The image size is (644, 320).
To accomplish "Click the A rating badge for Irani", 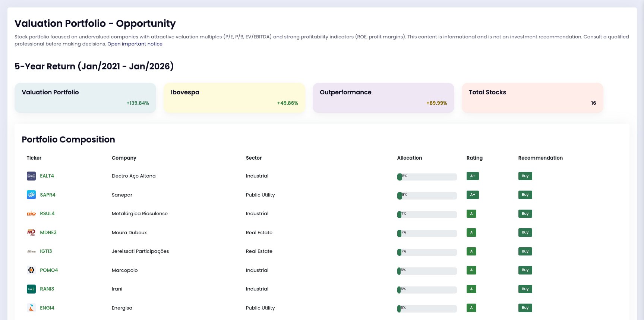I will point(471,289).
